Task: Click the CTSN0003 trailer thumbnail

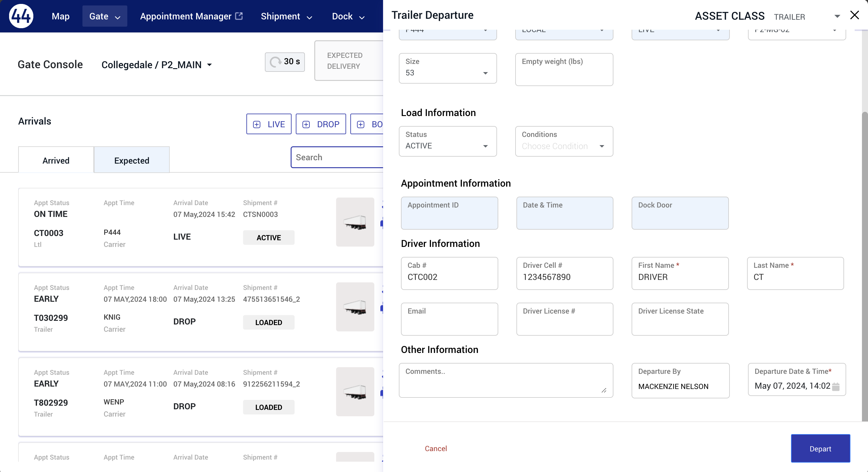Action: [355, 222]
